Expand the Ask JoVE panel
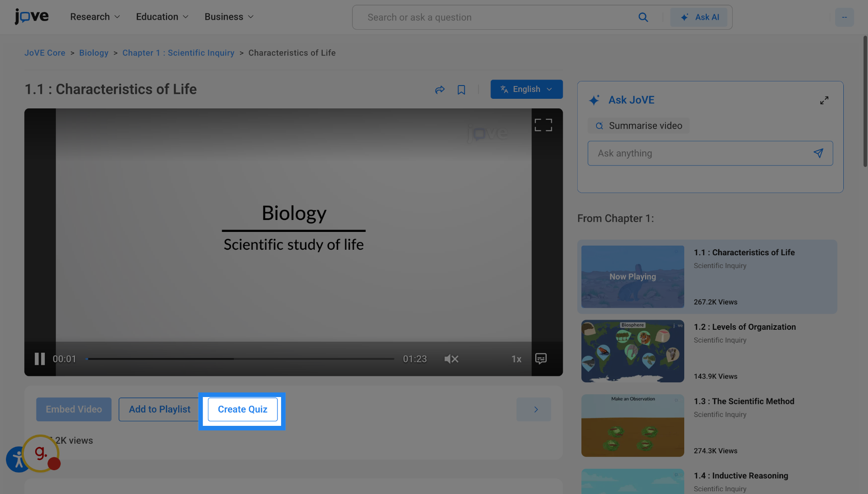Screen dimensions: 868x494 pos(824,100)
